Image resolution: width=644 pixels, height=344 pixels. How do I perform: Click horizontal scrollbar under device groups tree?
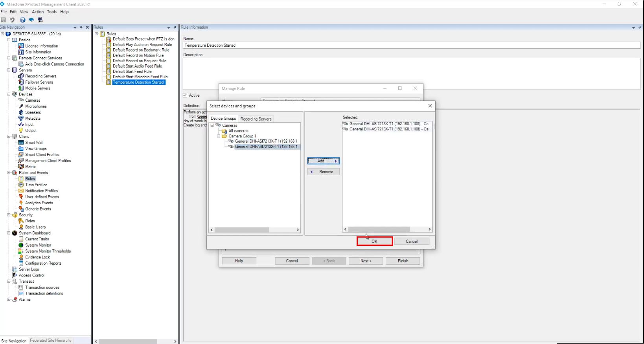pyautogui.click(x=255, y=230)
